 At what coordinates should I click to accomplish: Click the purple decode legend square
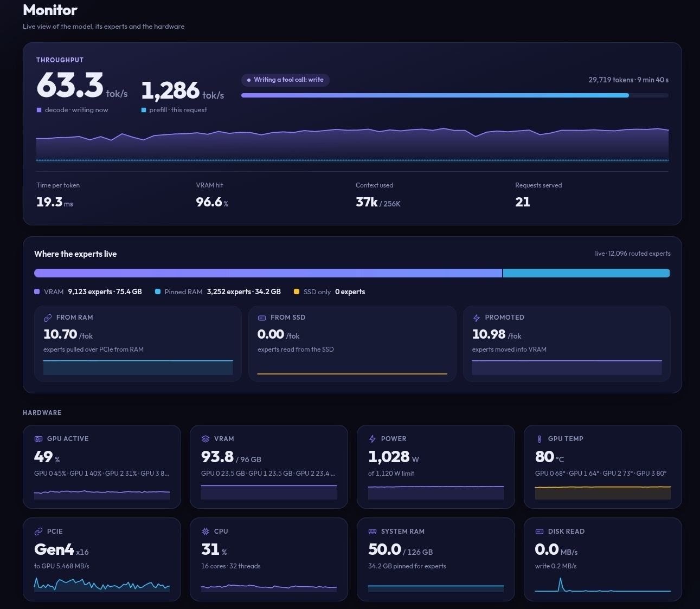pyautogui.click(x=39, y=110)
